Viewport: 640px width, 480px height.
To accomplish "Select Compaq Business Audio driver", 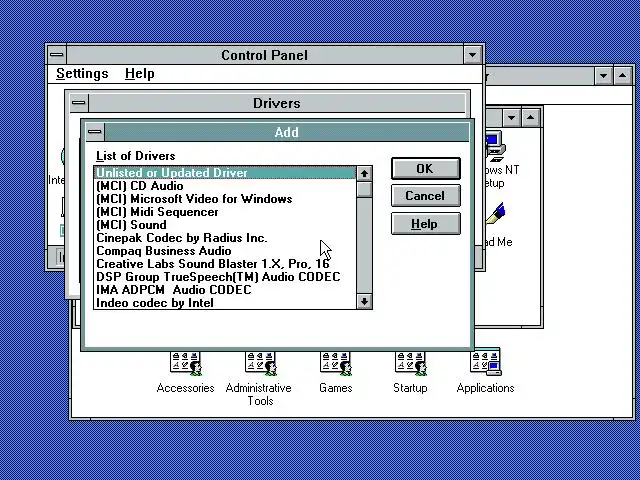I will pyautogui.click(x=225, y=251).
